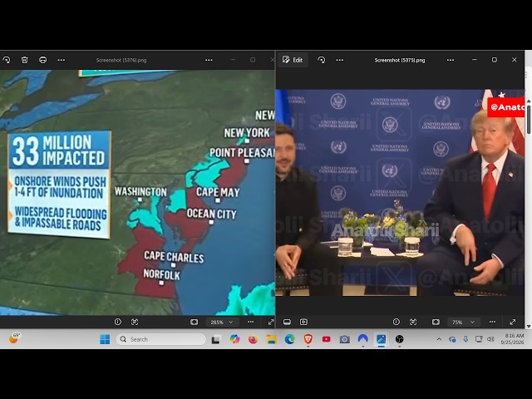Open weather widget showing 69°
Screen dimensions: 532x399
[x=14, y=338]
